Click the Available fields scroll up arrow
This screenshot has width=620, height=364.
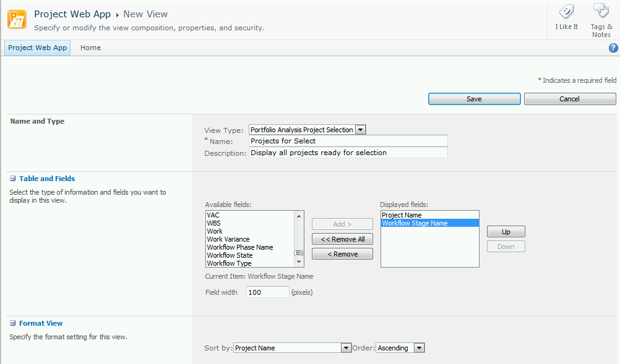299,216
